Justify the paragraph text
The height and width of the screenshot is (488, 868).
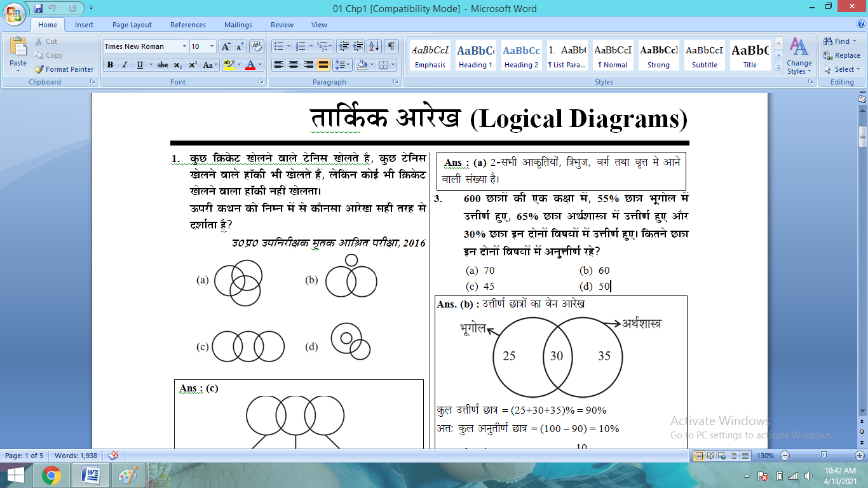323,65
